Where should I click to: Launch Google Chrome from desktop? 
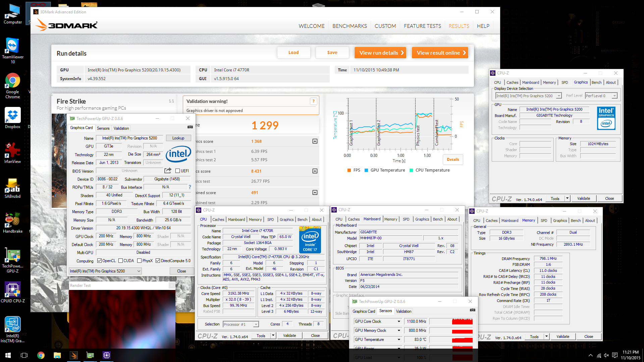(x=13, y=86)
